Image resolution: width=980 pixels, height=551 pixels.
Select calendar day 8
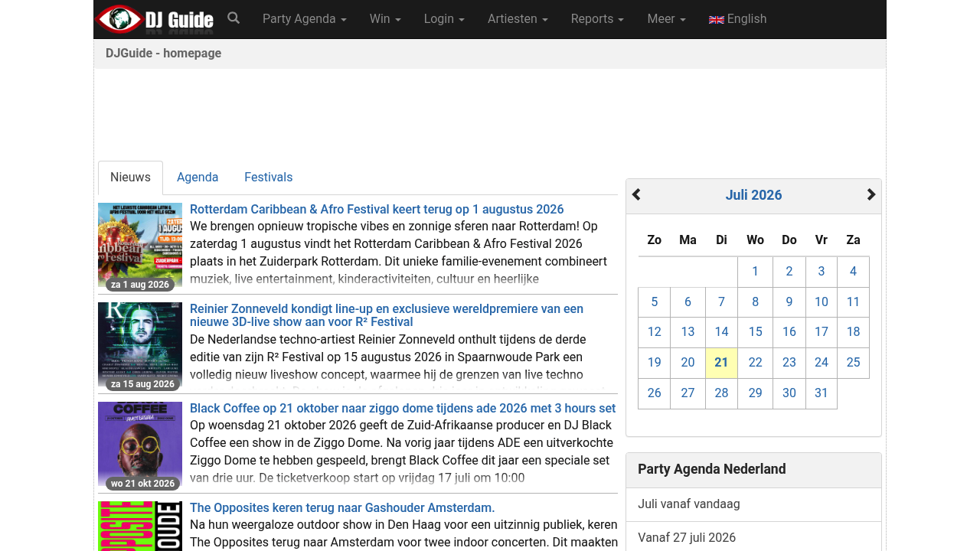tap(755, 302)
